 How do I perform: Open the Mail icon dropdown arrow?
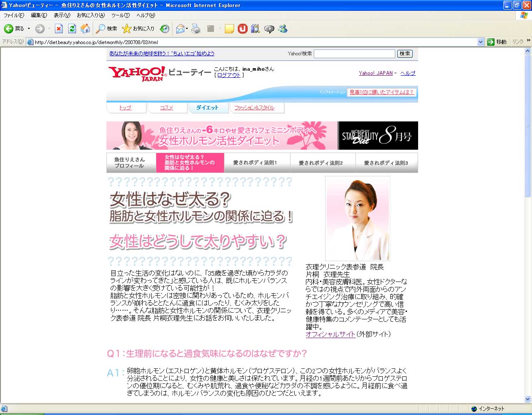tap(187, 29)
